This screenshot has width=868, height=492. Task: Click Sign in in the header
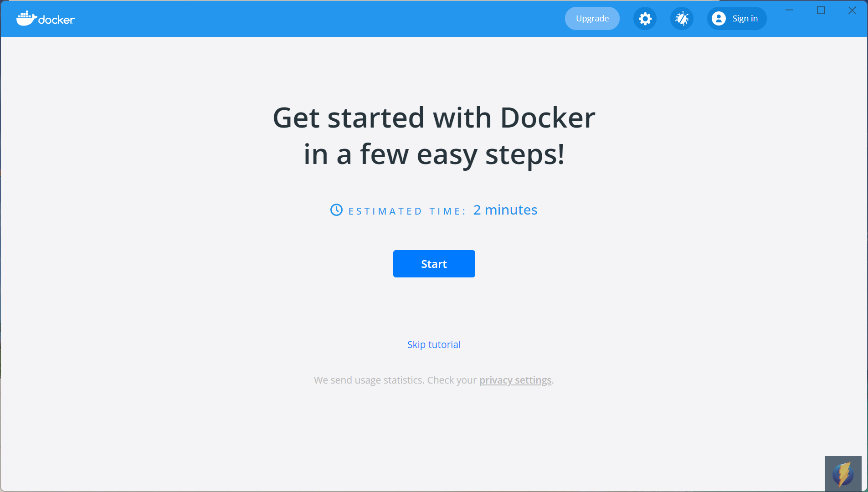click(x=737, y=19)
